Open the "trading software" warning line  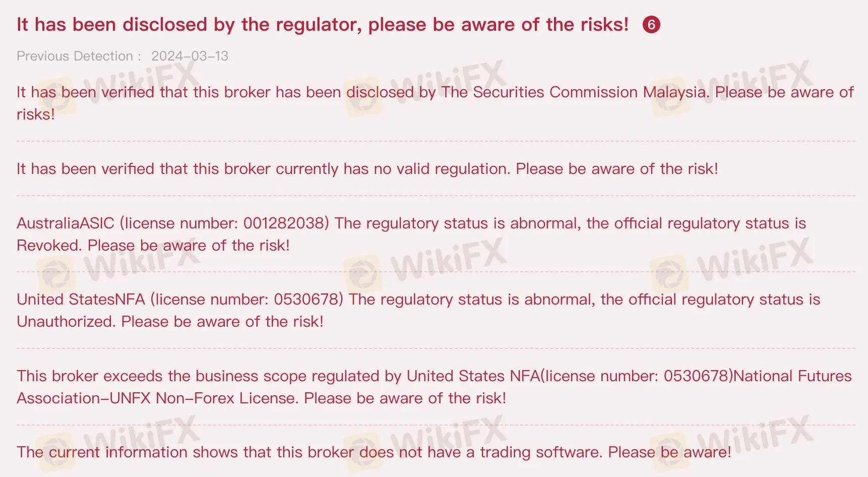(373, 452)
